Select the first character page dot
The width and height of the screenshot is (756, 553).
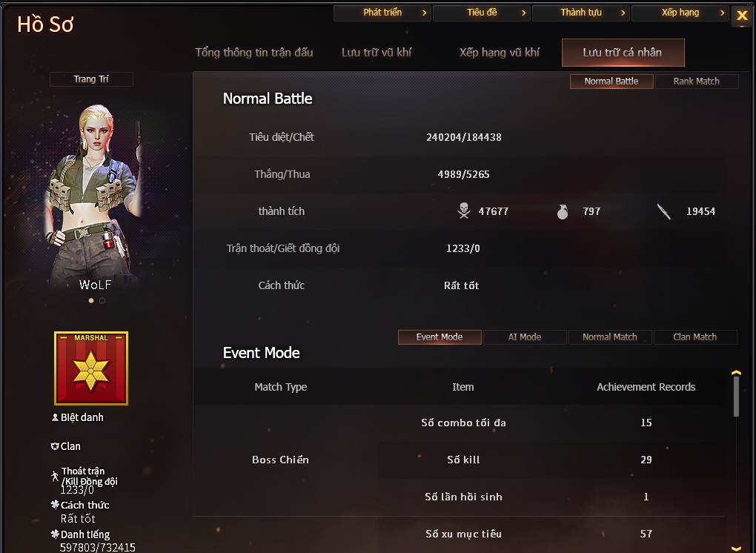(91, 300)
